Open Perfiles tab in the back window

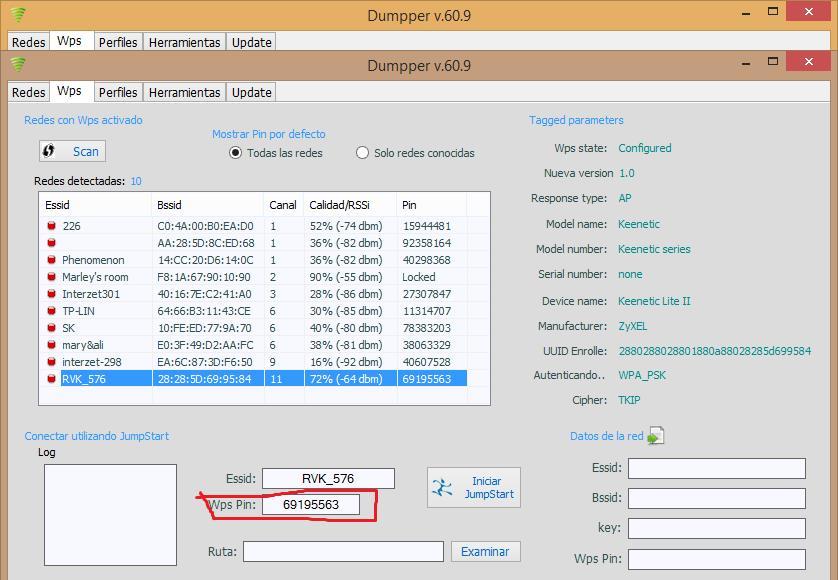(x=118, y=42)
